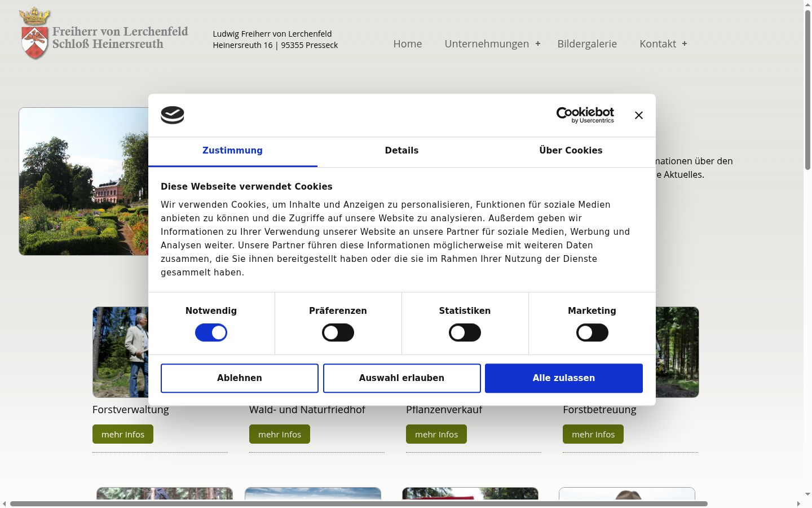
Task: Click the Cookiebot by Usercentrics brand link
Action: tap(585, 115)
